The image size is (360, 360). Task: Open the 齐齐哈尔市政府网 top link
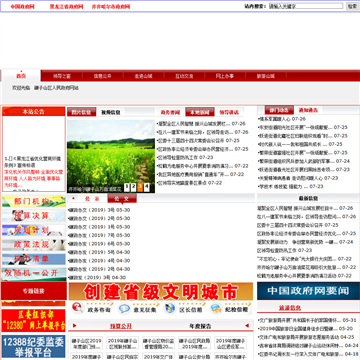pos(111,6)
